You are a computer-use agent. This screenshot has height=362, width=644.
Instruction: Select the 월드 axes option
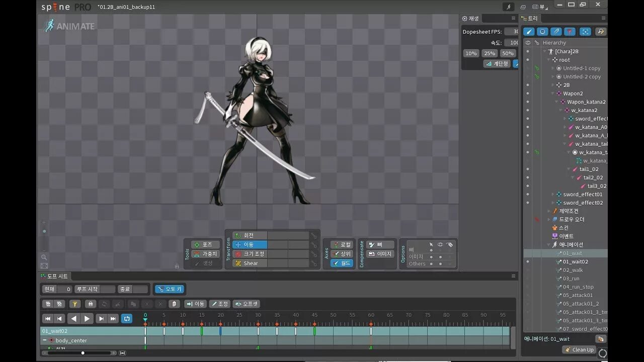pyautogui.click(x=342, y=263)
